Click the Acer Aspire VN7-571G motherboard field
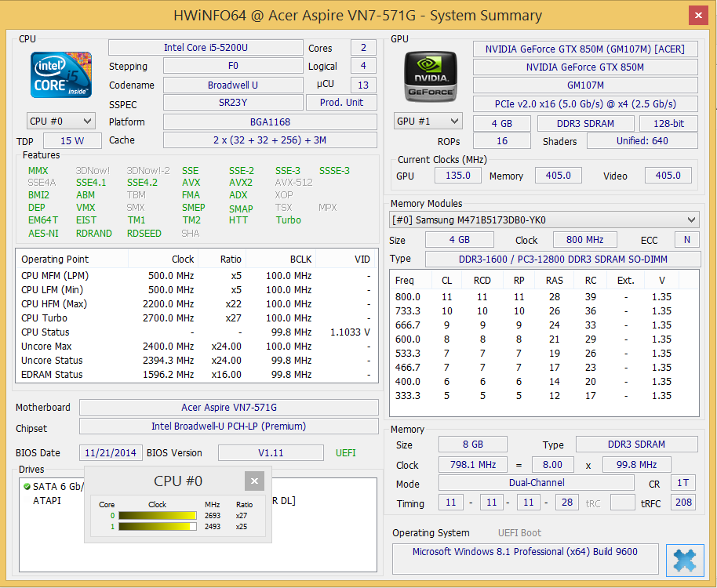This screenshot has height=588, width=717. point(229,408)
